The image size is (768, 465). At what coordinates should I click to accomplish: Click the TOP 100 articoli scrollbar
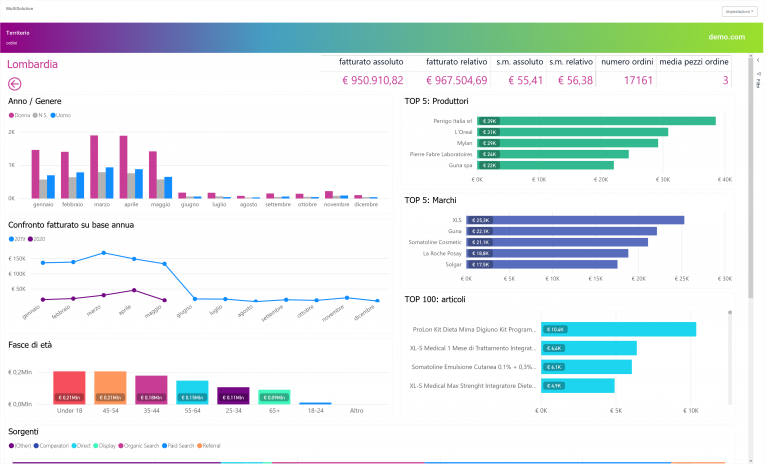[x=730, y=358]
